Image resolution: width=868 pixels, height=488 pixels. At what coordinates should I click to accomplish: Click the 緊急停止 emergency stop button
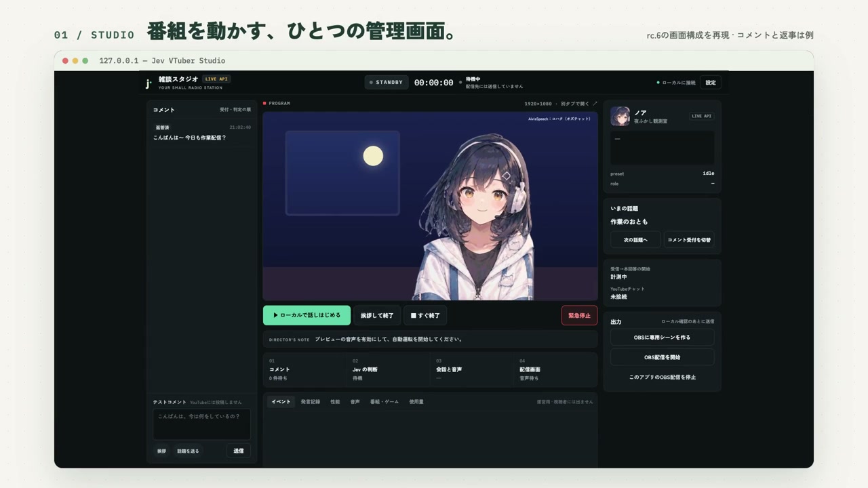click(x=579, y=315)
